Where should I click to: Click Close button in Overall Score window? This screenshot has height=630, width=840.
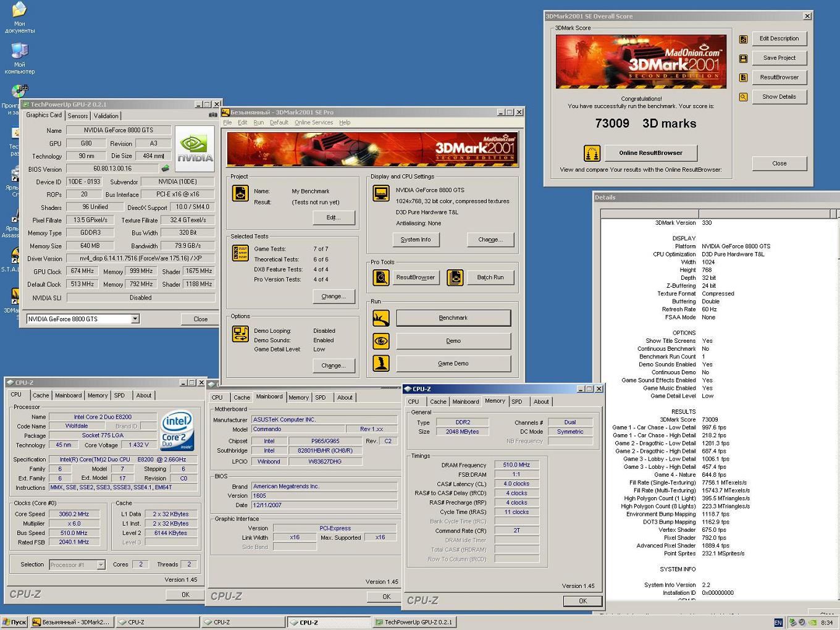click(779, 164)
